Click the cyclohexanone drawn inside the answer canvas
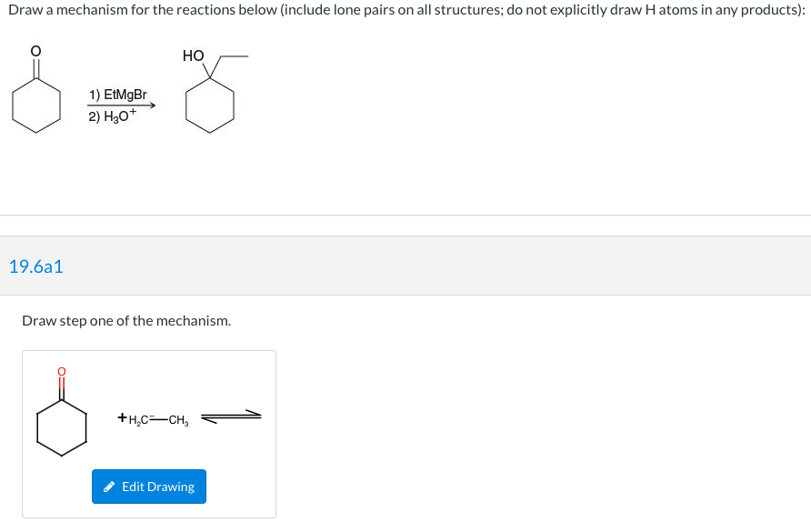The width and height of the screenshot is (811, 532). [x=61, y=423]
